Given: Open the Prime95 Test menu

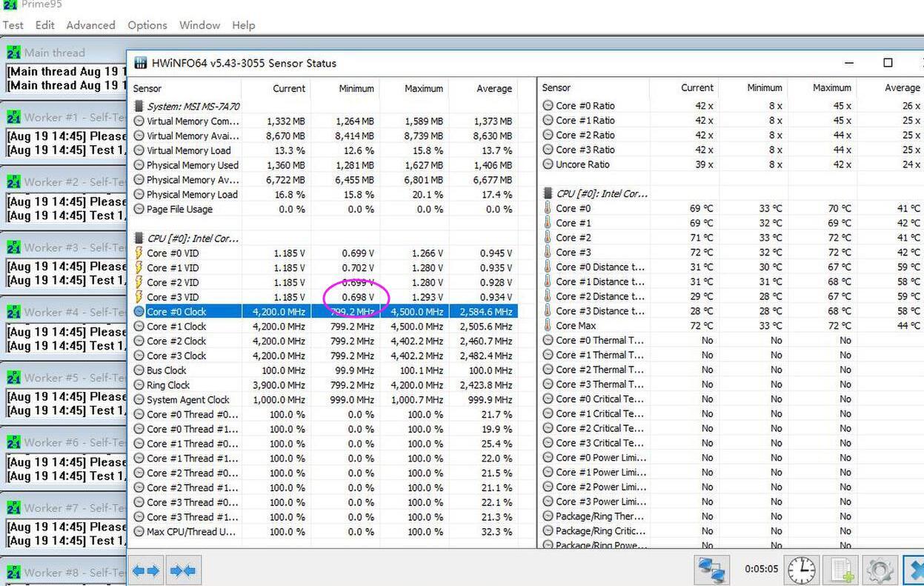Looking at the screenshot, I should click(13, 25).
